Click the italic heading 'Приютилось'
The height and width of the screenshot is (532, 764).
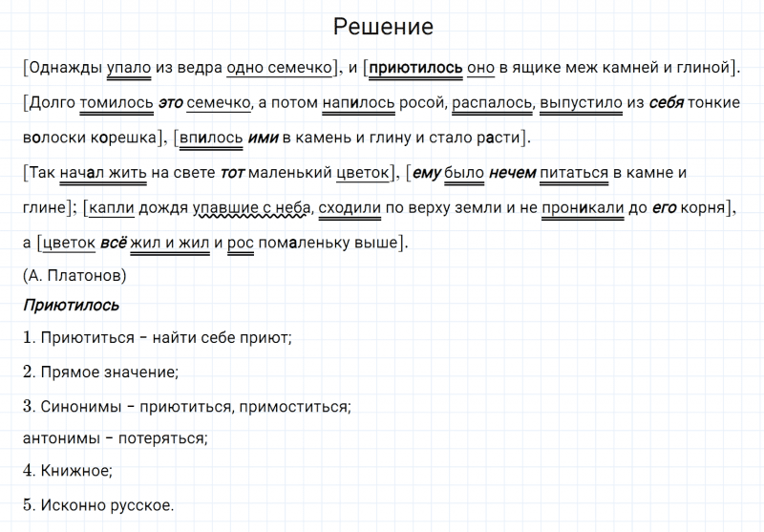[x=71, y=306]
